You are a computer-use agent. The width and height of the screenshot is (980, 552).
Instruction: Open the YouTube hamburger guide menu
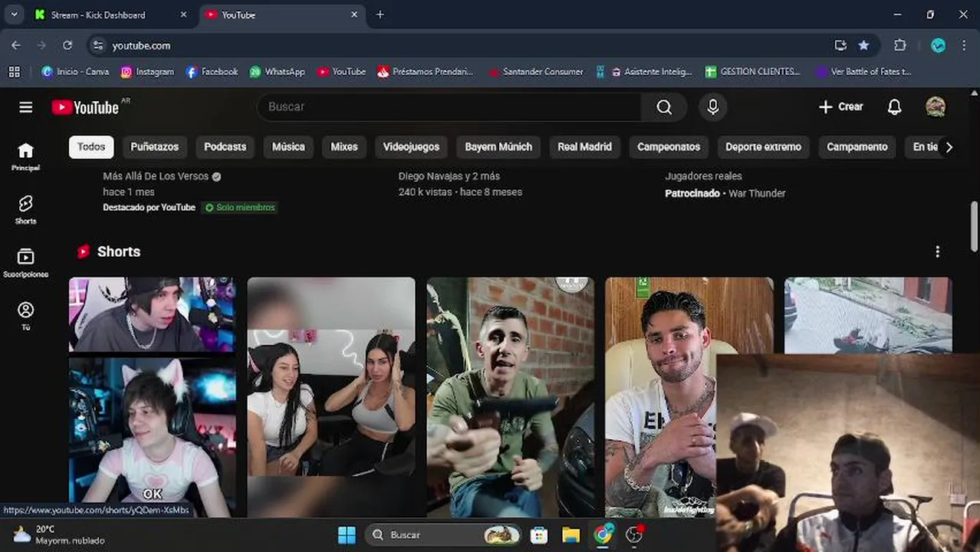[x=25, y=107]
